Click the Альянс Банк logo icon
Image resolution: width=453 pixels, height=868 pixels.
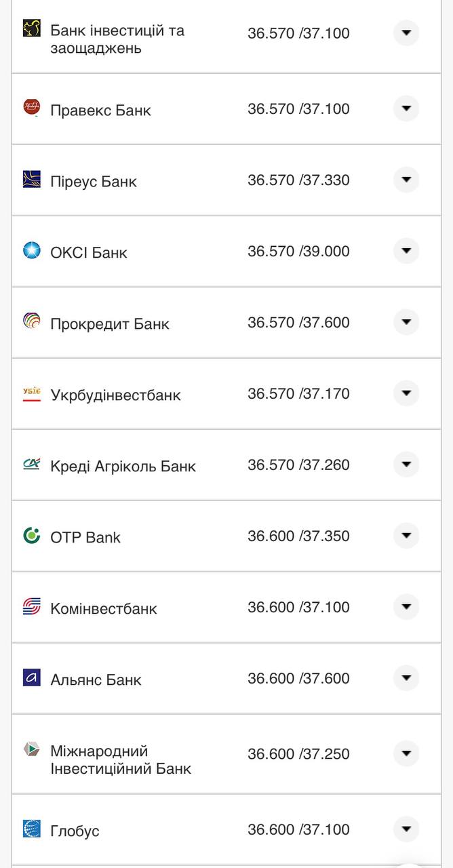click(32, 677)
